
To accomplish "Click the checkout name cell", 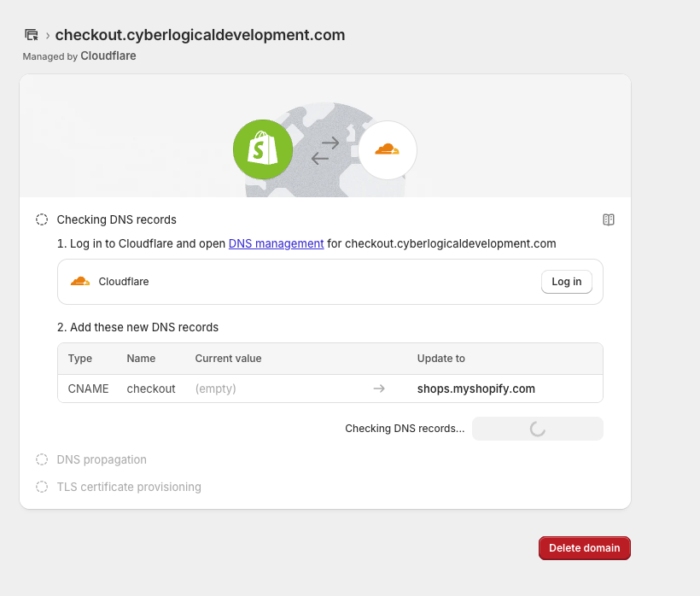I will point(151,389).
